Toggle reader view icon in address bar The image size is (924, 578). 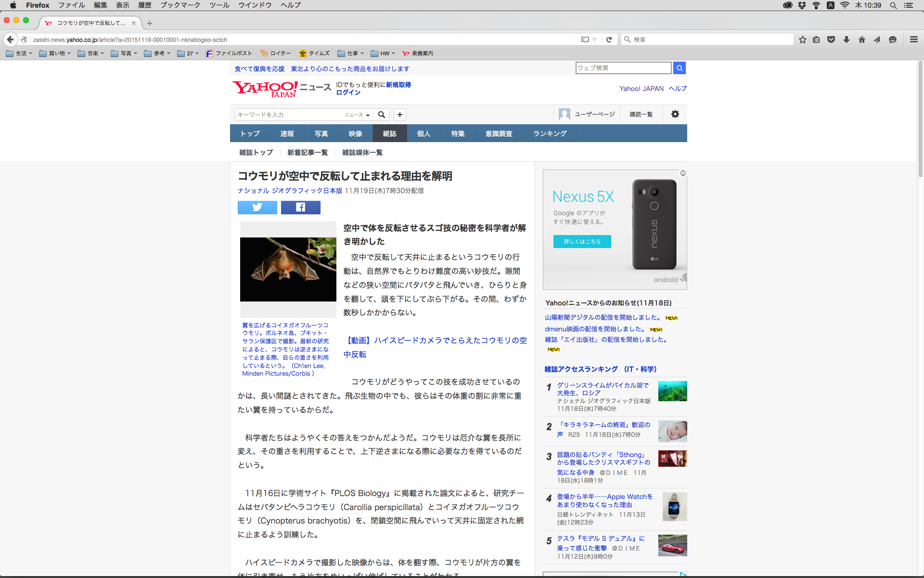pos(585,39)
